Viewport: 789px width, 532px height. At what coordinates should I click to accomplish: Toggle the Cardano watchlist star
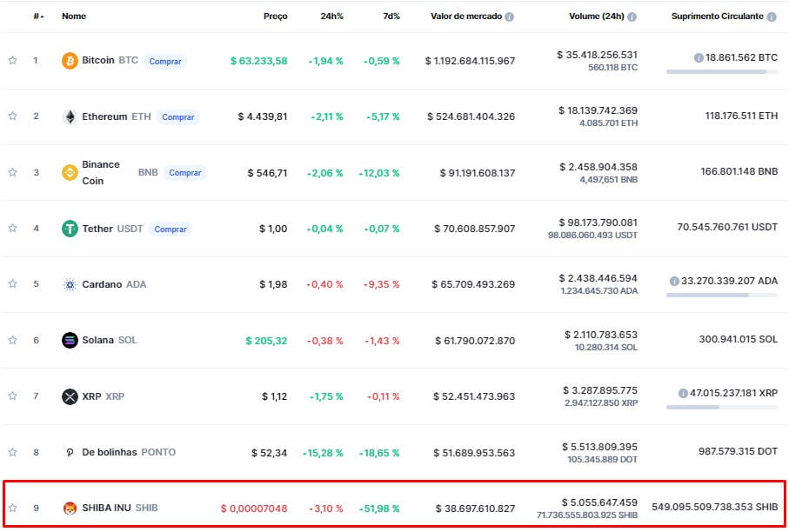12,284
